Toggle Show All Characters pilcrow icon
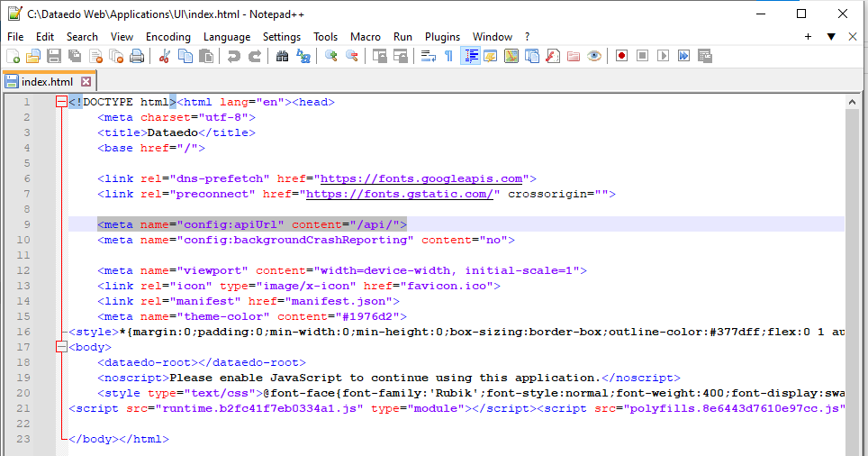 pyautogui.click(x=448, y=56)
